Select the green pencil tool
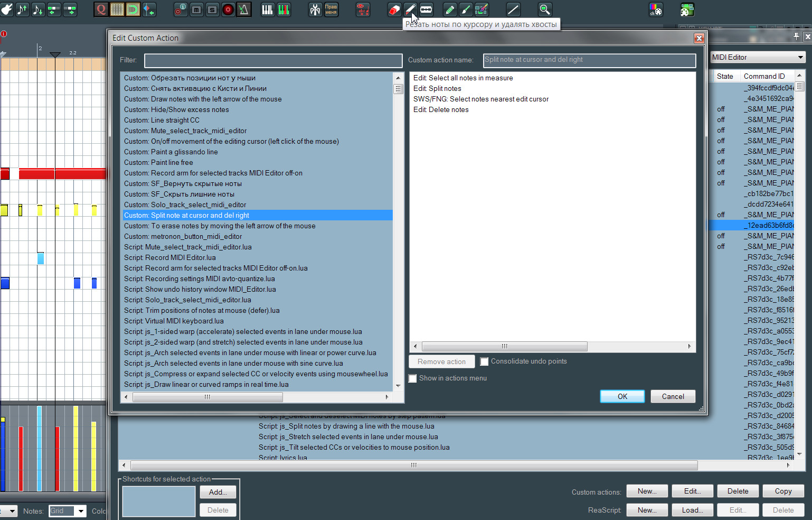Image resolution: width=812 pixels, height=520 pixels. pos(450,10)
